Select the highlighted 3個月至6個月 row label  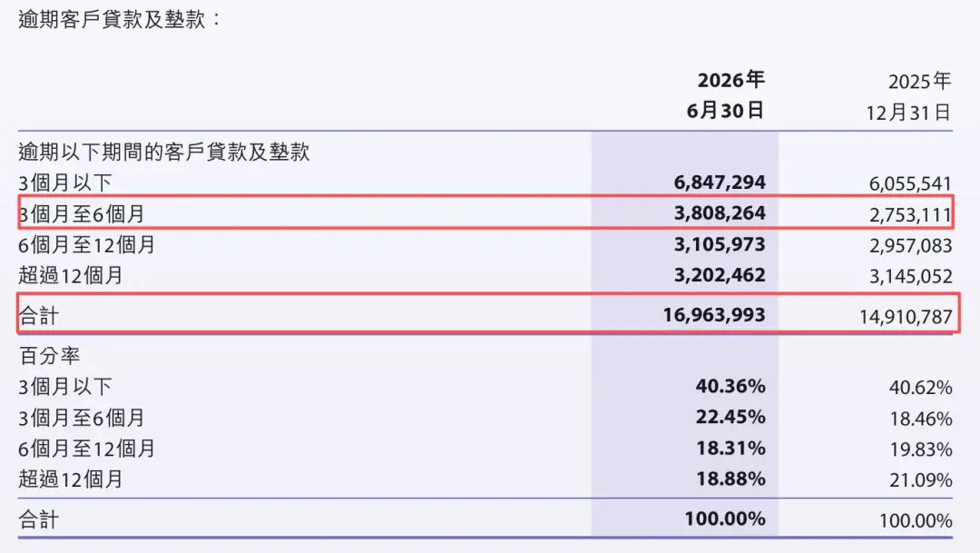click(x=82, y=214)
